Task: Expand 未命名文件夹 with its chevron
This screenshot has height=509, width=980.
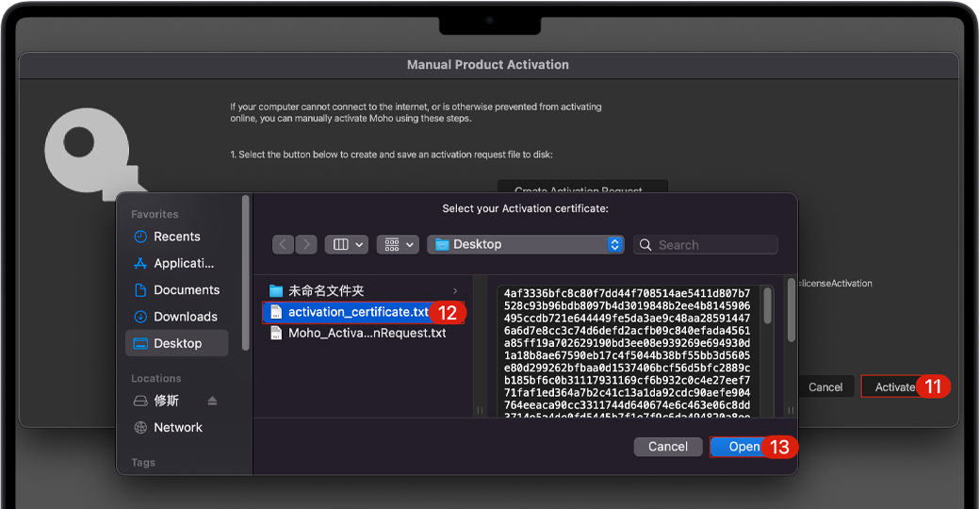Action: pyautogui.click(x=455, y=290)
